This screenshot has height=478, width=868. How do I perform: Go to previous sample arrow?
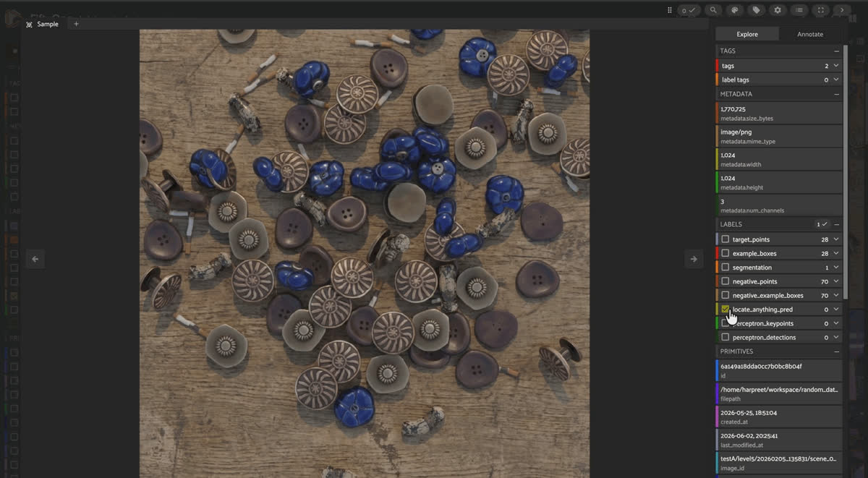pos(35,259)
